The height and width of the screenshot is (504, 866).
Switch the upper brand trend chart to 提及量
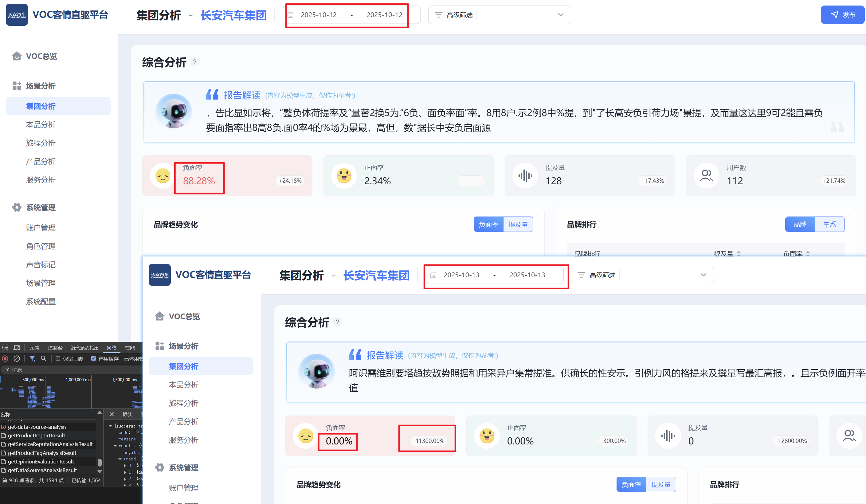518,224
